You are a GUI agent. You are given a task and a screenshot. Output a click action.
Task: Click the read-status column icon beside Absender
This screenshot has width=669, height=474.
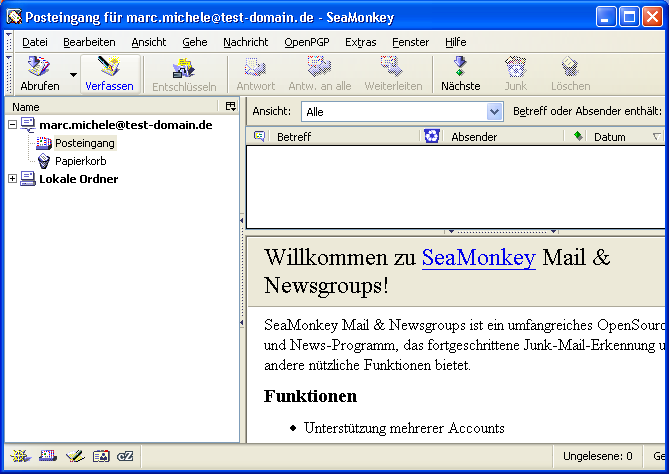(x=432, y=137)
